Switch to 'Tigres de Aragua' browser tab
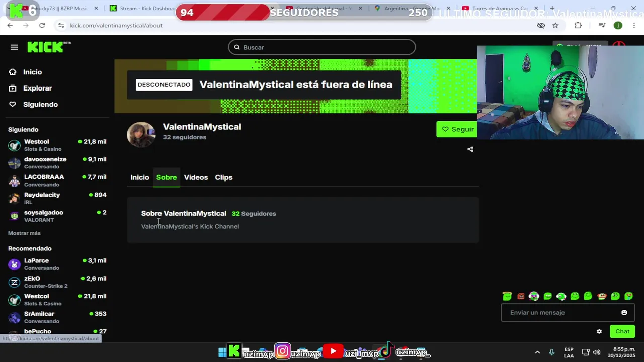This screenshot has width=644, height=362. [x=500, y=8]
